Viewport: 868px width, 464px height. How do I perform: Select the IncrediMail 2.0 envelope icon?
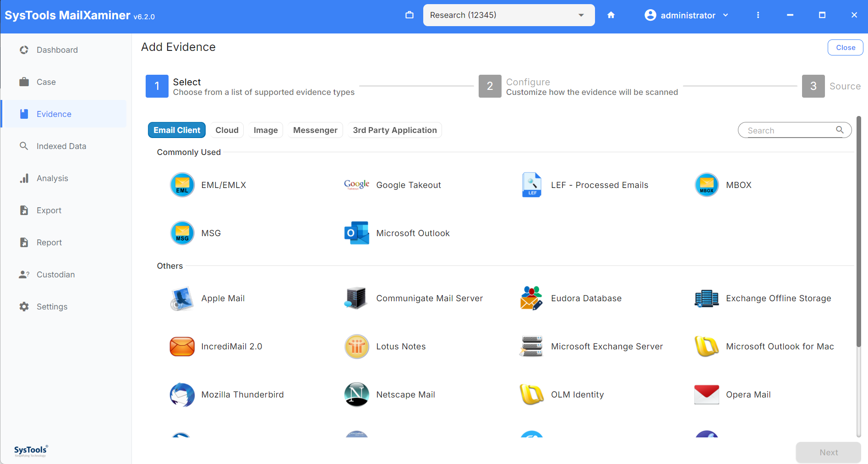[182, 346]
